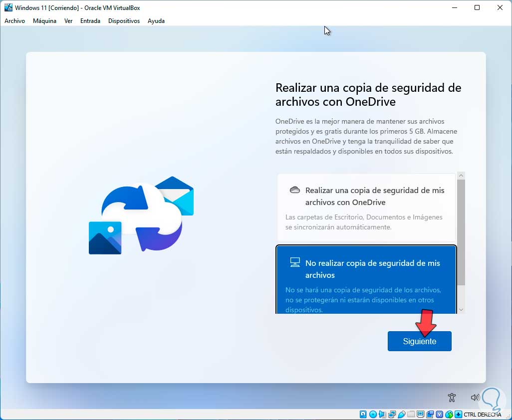Click the options list scrollbar thumb
512x420 pixels.
pos(461,232)
